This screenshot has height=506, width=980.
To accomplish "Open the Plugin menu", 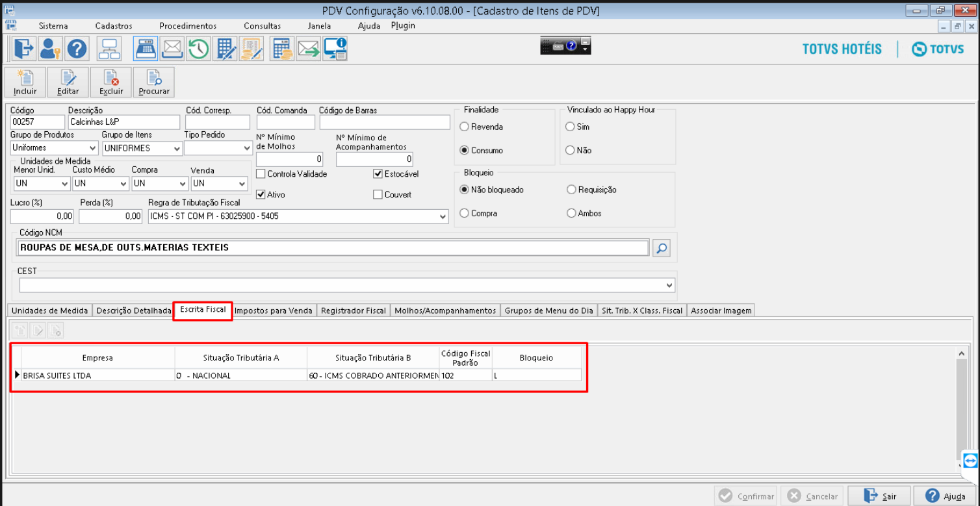I will click(403, 26).
